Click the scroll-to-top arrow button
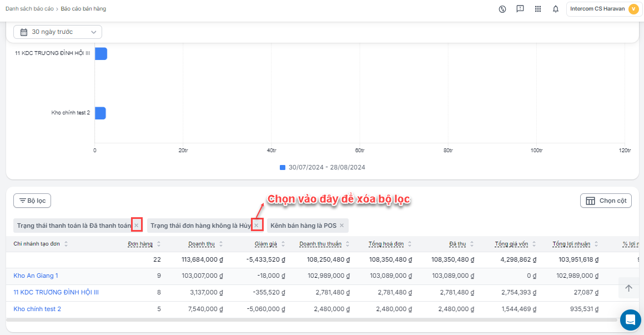The height and width of the screenshot is (335, 644). pos(628,288)
